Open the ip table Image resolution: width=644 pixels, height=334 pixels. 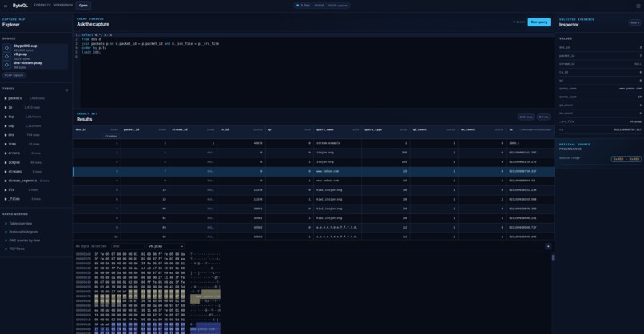36,108
